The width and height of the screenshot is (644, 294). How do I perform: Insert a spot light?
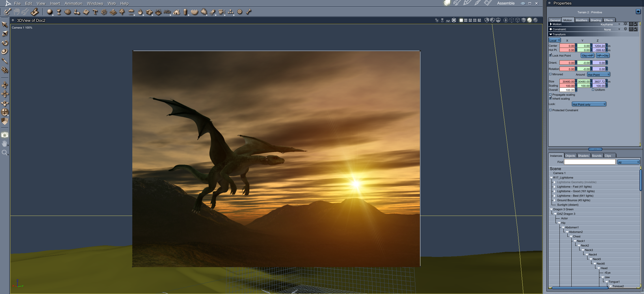tap(213, 12)
